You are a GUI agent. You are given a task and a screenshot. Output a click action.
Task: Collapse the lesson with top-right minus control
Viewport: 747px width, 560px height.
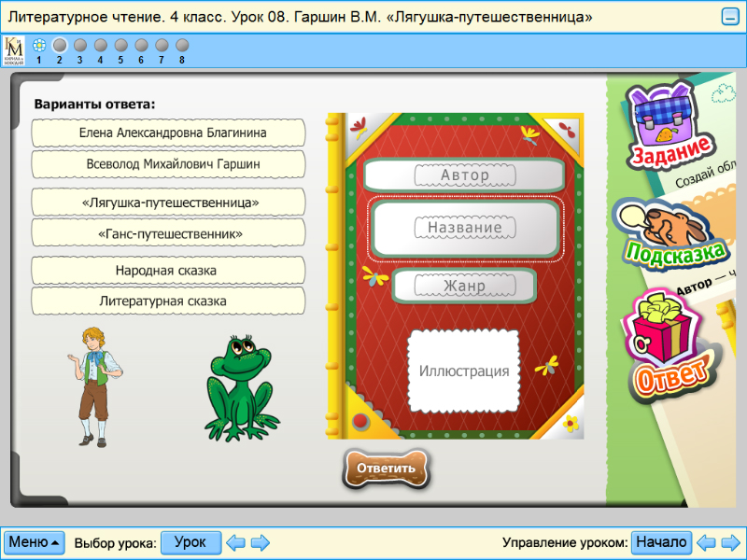(x=731, y=15)
